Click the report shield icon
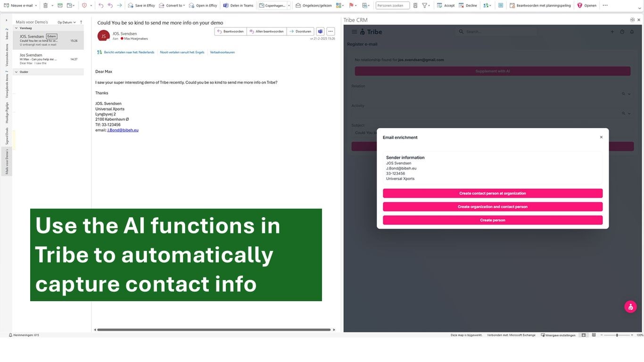The image size is (644, 362). click(84, 6)
